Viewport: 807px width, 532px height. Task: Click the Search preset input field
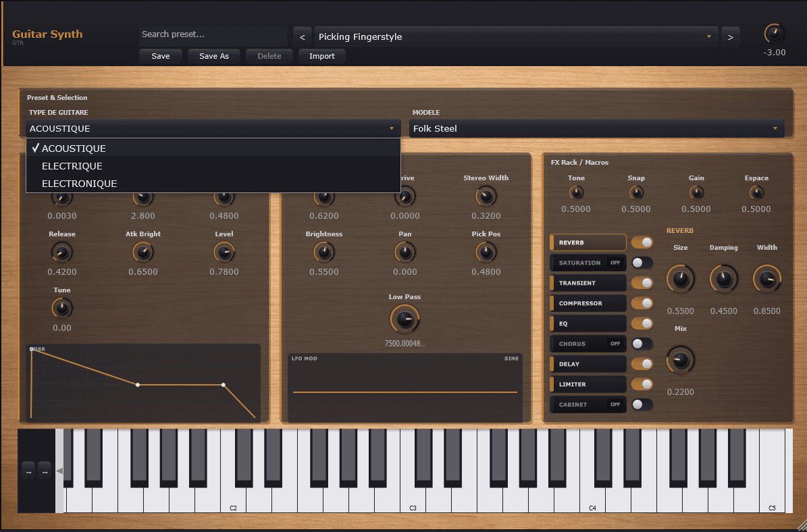tap(213, 34)
